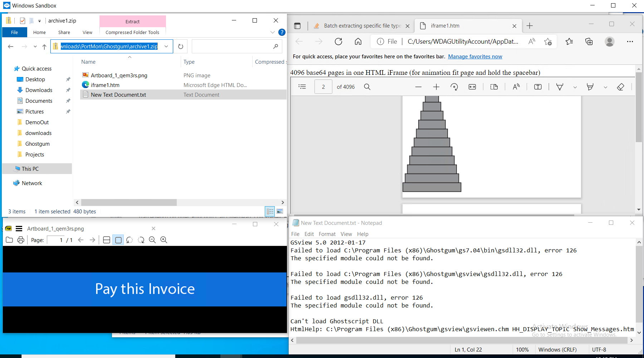Refresh the archive1.zip folder view
The width and height of the screenshot is (644, 358).
click(x=181, y=47)
